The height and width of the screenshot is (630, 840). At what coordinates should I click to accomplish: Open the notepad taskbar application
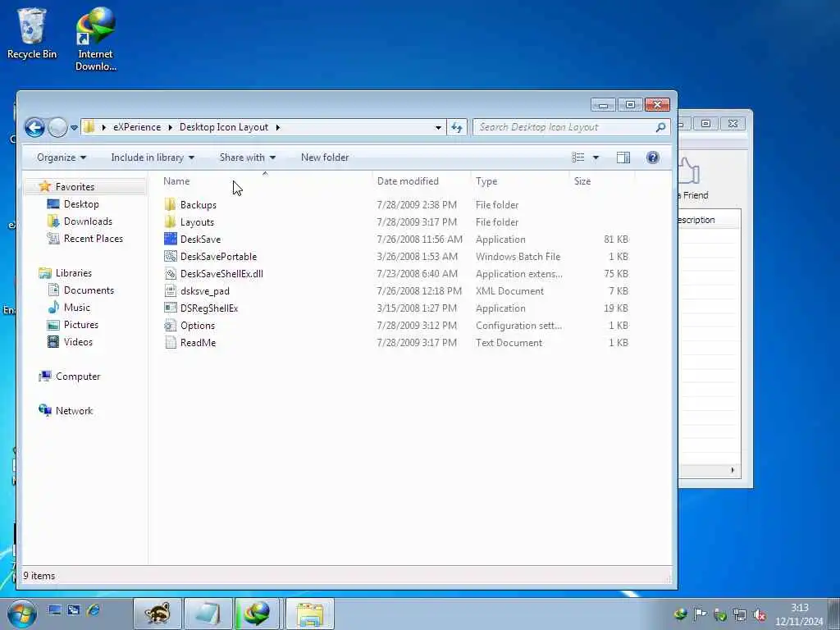208,614
